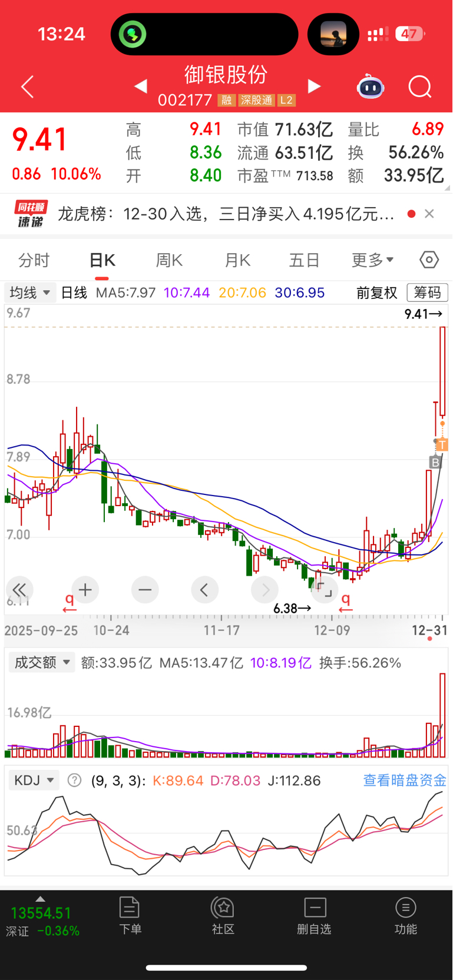Toggle 前复权 price adjustment
The height and width of the screenshot is (980, 453).
pos(377,293)
